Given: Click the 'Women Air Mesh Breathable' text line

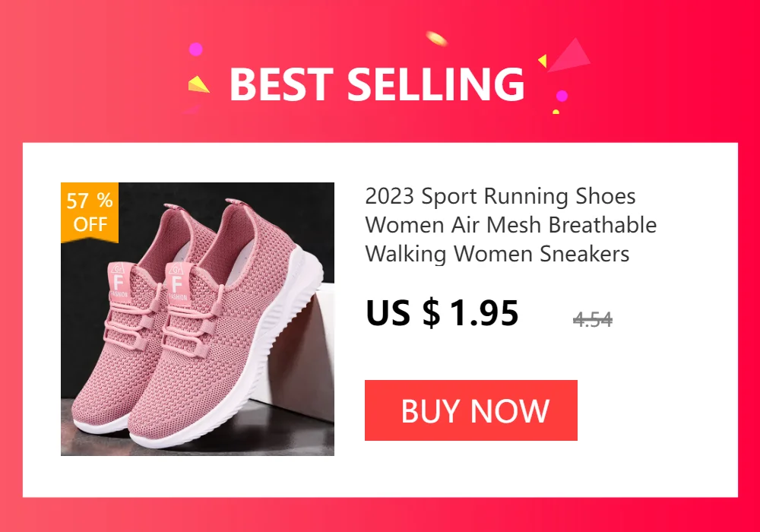Looking at the screenshot, I should 511,225.
